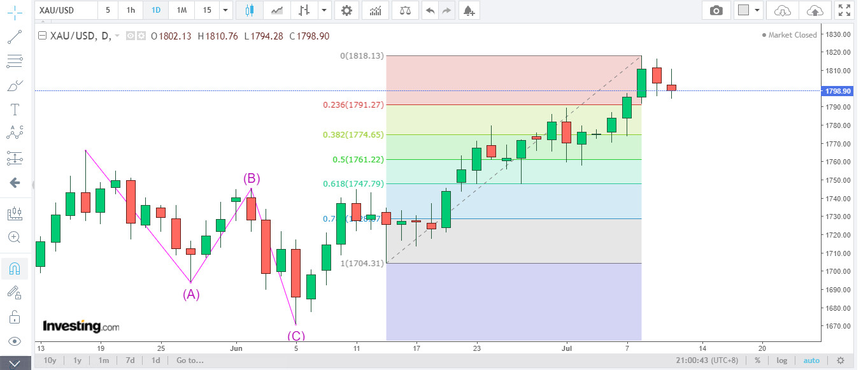The width and height of the screenshot is (868, 370).
Task: Take a chart snapshot with camera
Action: point(716,10)
